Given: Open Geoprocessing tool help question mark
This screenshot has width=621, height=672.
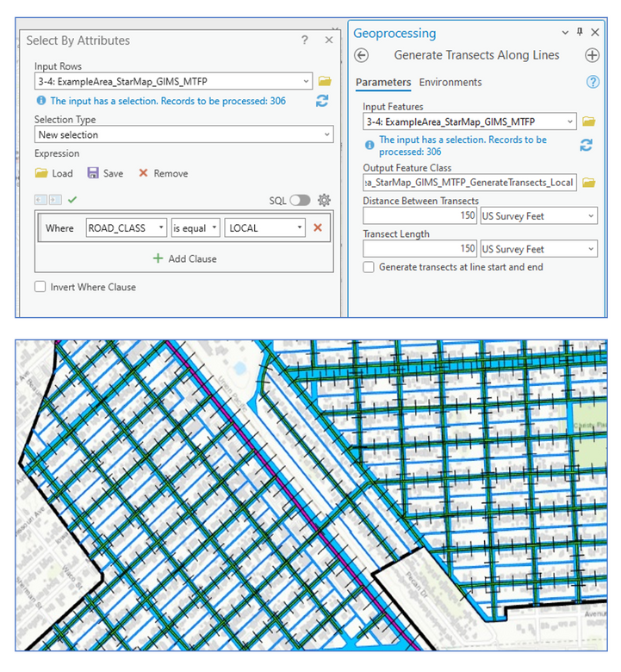Looking at the screenshot, I should (x=593, y=82).
